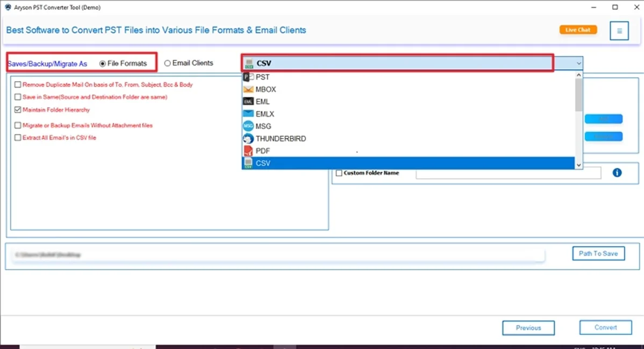Click the EMLX blue envelope icon
This screenshot has height=349, width=644.
pos(248,114)
